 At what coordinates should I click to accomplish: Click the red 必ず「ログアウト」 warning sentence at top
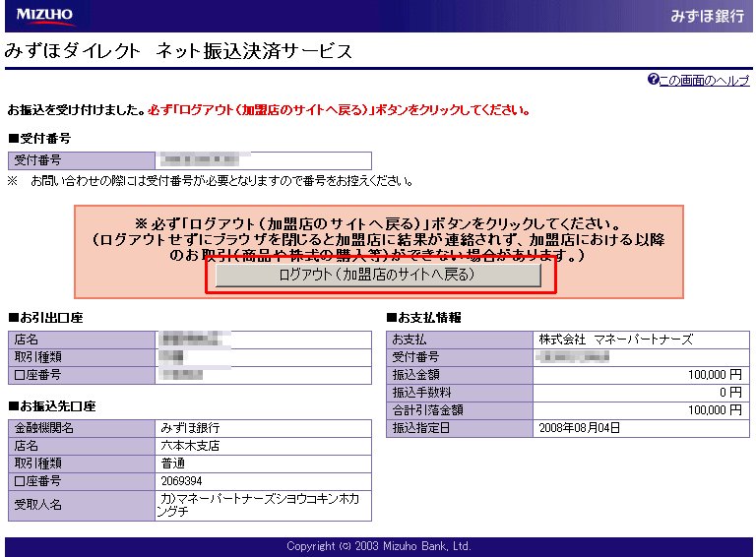tap(339, 110)
